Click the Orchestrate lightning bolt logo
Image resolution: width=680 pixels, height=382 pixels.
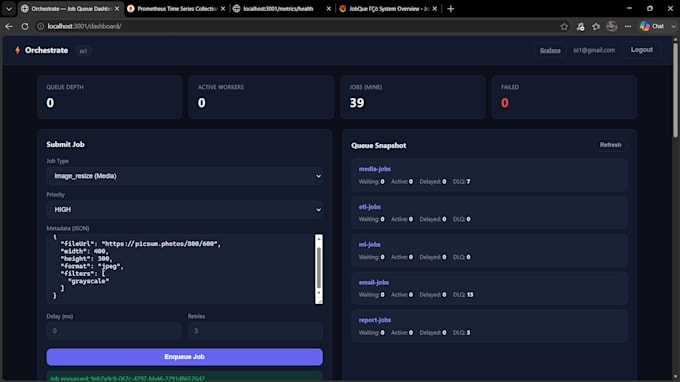point(17,50)
